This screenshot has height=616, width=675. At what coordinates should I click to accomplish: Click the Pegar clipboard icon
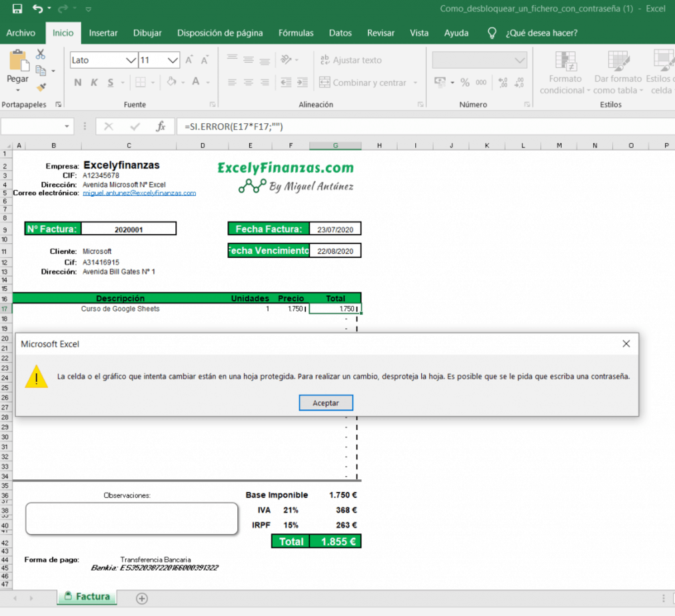tap(18, 61)
